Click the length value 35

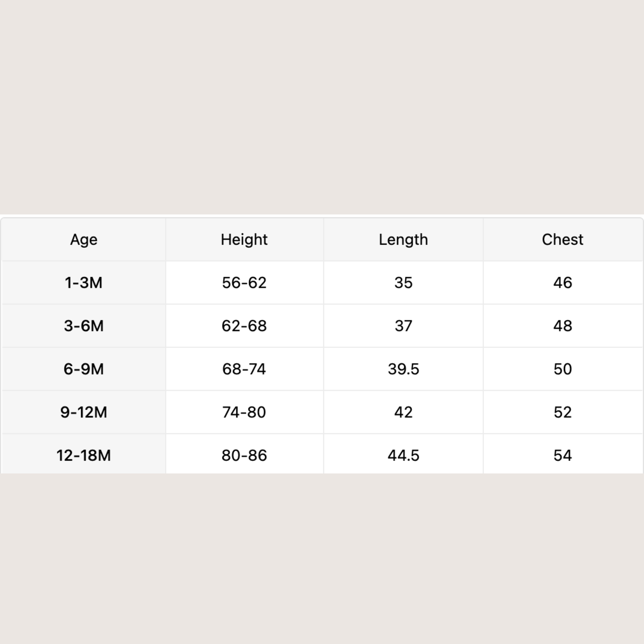[403, 283]
